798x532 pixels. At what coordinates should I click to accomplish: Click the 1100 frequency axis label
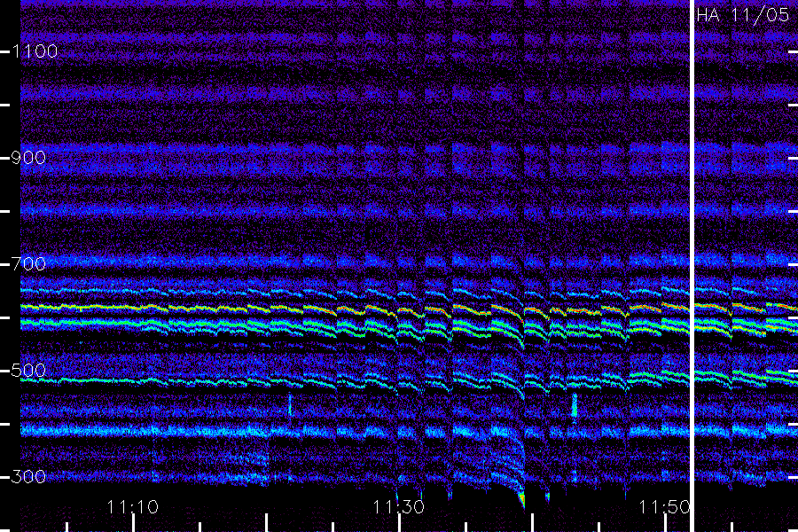pyautogui.click(x=35, y=51)
